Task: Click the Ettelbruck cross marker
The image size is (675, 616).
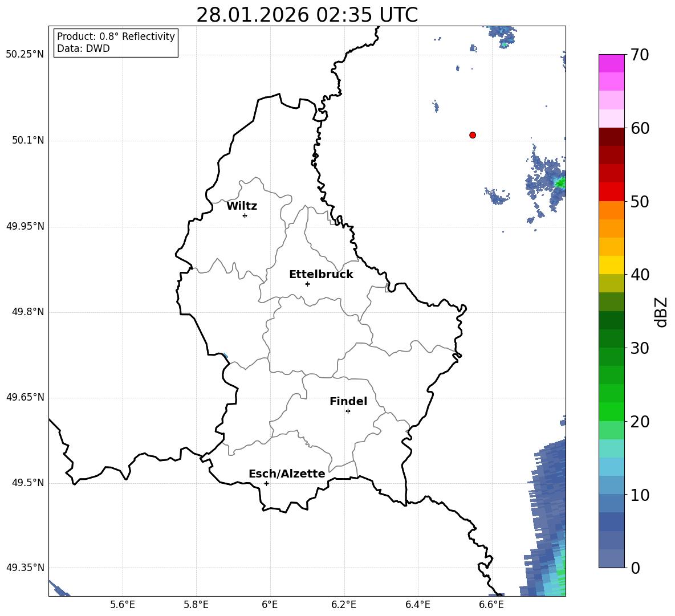Action: [307, 284]
